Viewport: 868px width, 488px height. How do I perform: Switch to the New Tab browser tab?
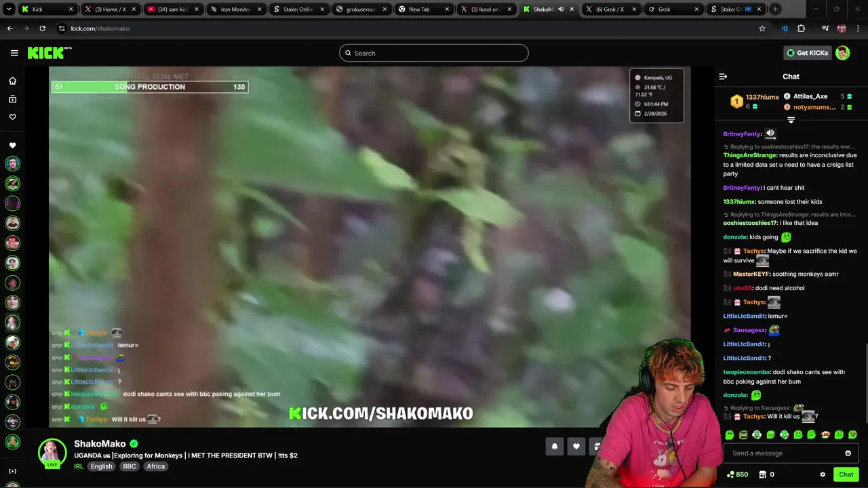coord(424,9)
